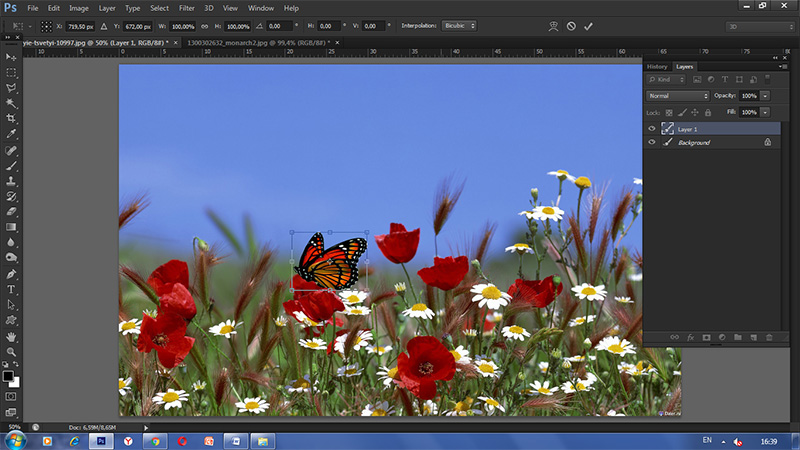Select the Gradient tool
The width and height of the screenshot is (800, 450).
pos(11,227)
